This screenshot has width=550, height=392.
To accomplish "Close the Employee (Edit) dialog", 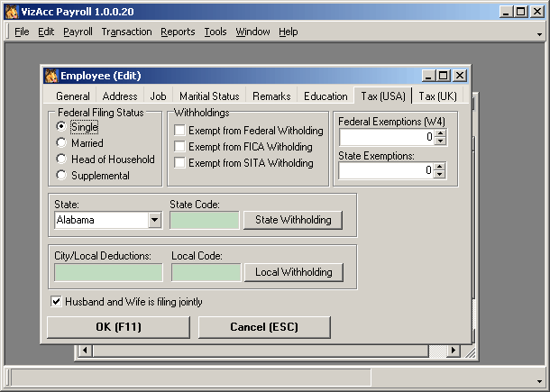I will pos(460,76).
